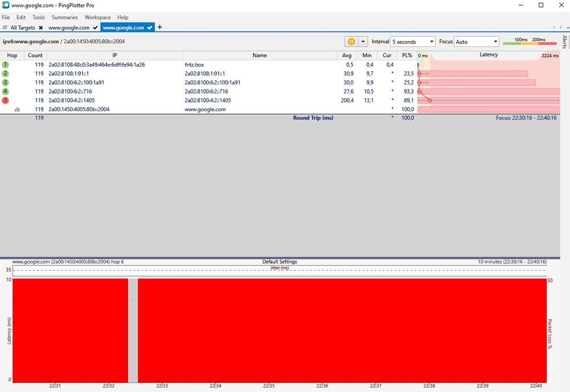Switch to the first www.google.com tab

68,27
